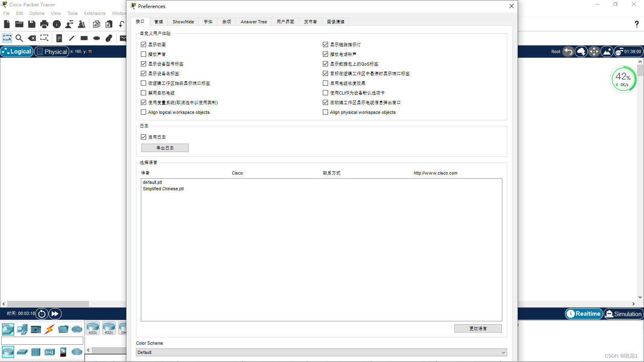Open a file with the folder icon
This screenshot has width=644, height=362.
coord(19,24)
